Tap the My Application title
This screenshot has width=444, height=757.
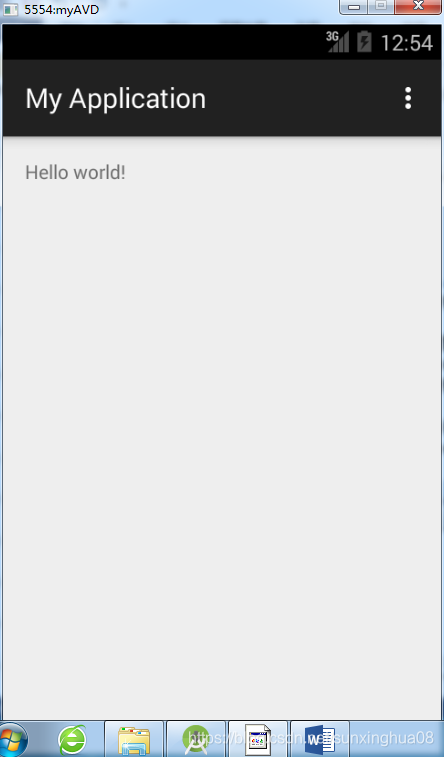[x=116, y=99]
